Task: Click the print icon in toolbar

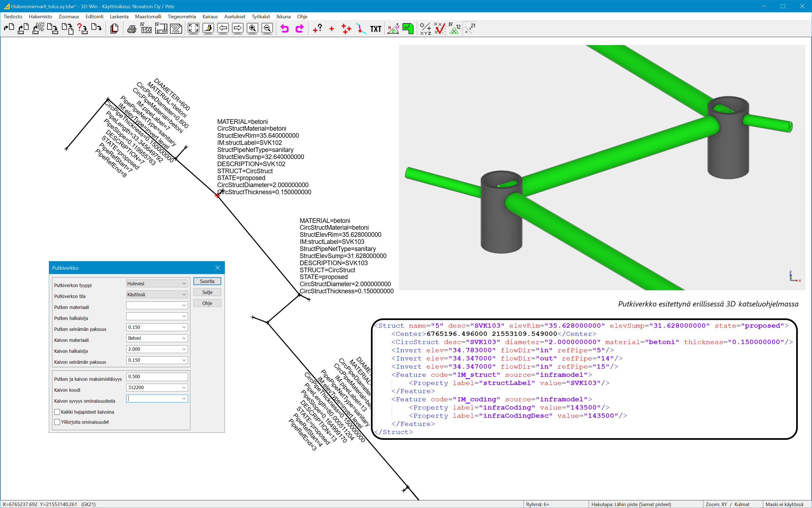Action: pos(132,29)
